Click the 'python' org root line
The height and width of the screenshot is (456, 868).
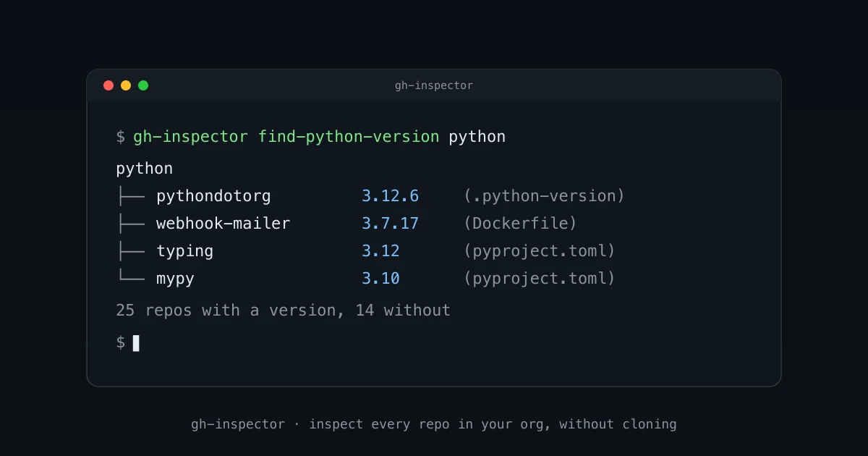tap(145, 169)
